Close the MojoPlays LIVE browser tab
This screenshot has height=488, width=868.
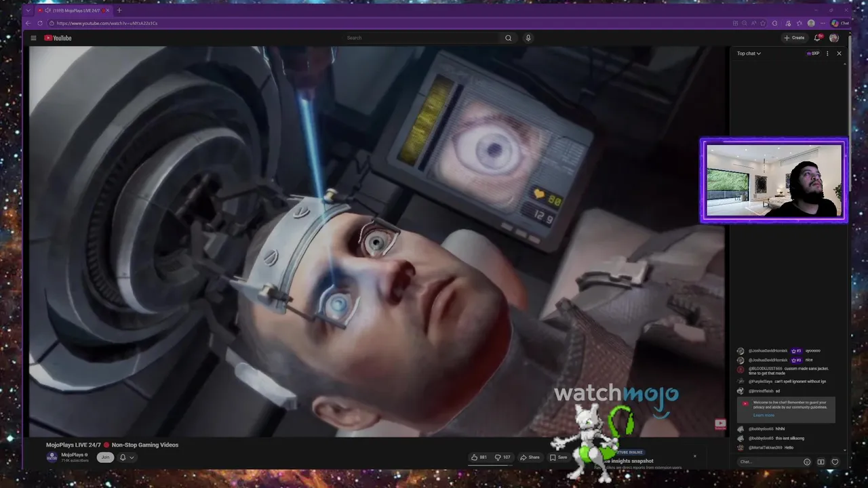[x=107, y=10]
